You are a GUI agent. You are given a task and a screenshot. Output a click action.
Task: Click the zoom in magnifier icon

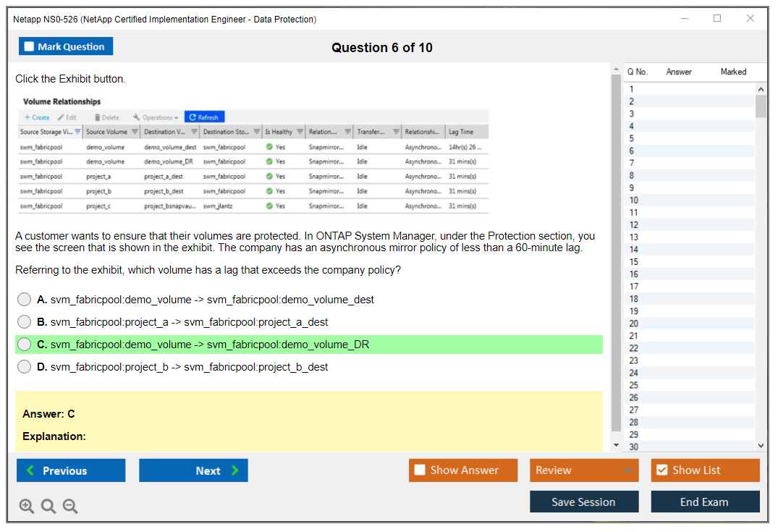coord(27,507)
